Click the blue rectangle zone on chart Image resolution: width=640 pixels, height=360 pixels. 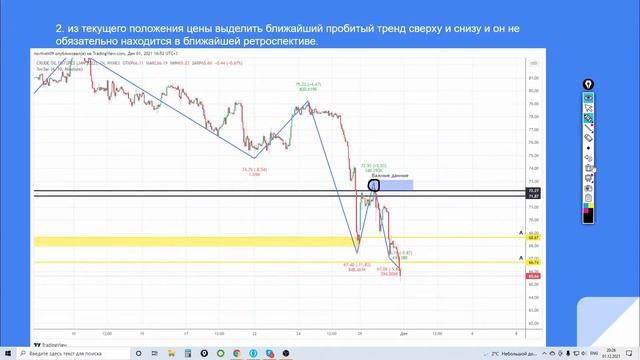pos(396,185)
